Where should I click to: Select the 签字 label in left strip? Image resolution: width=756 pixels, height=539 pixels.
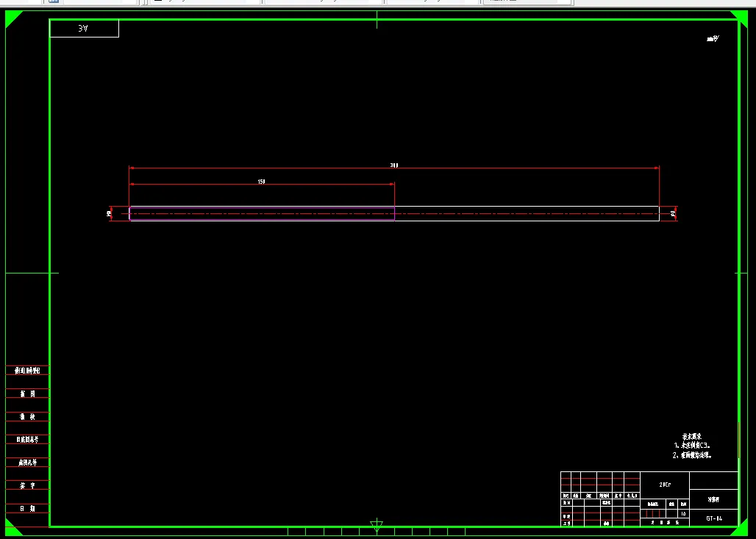pyautogui.click(x=27, y=485)
